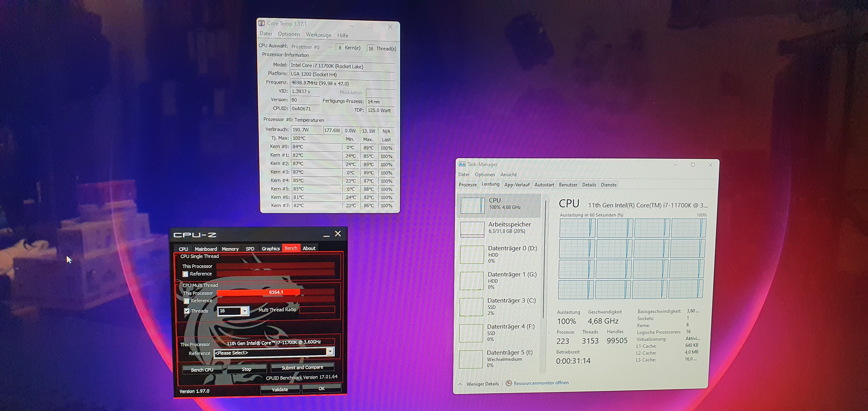Open Werkzeuge menu in Core Temp
Viewport: 868px width, 411px height.
coord(318,35)
